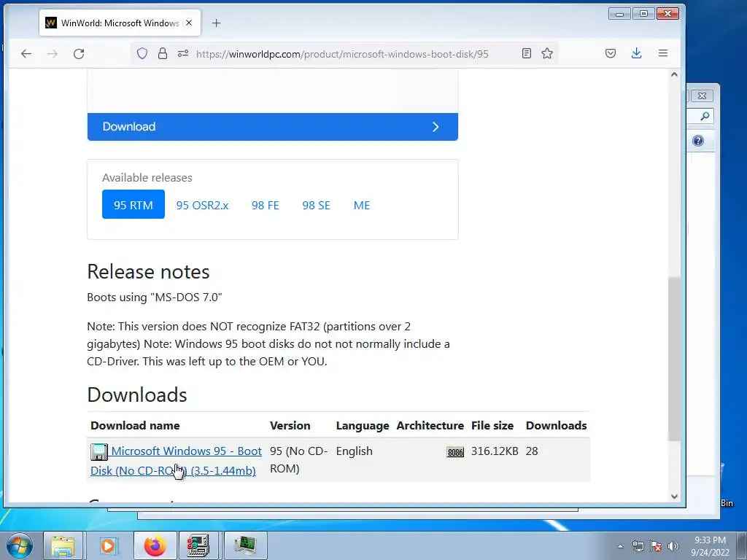Close the WinWorld tab
The height and width of the screenshot is (560, 747).
(x=189, y=23)
